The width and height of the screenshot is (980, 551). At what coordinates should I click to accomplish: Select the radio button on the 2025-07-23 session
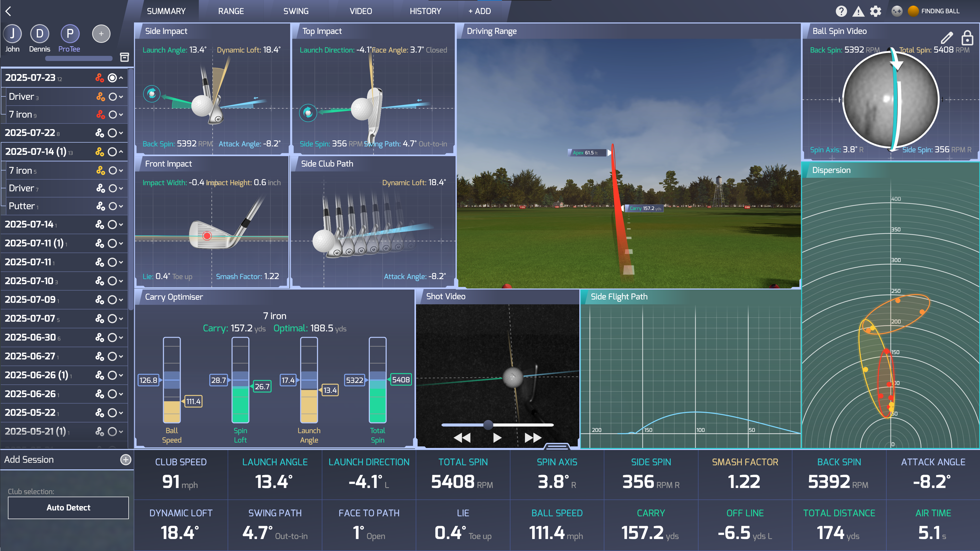click(112, 78)
